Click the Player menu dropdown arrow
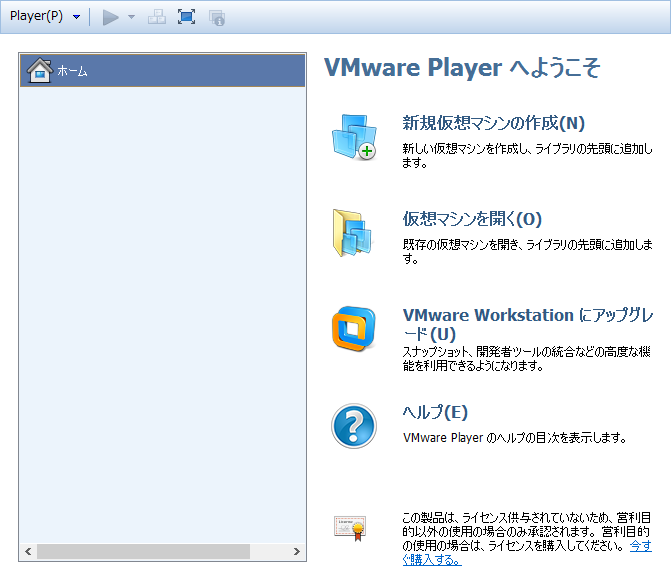Screen dimensions: 671x580 tap(77, 17)
